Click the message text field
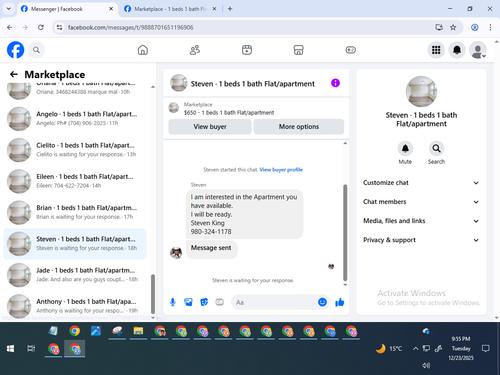The image size is (500, 375). tap(275, 302)
